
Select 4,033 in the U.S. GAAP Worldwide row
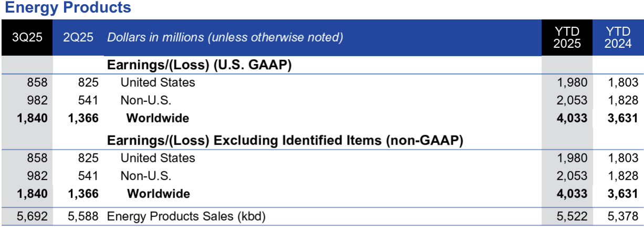(573, 118)
